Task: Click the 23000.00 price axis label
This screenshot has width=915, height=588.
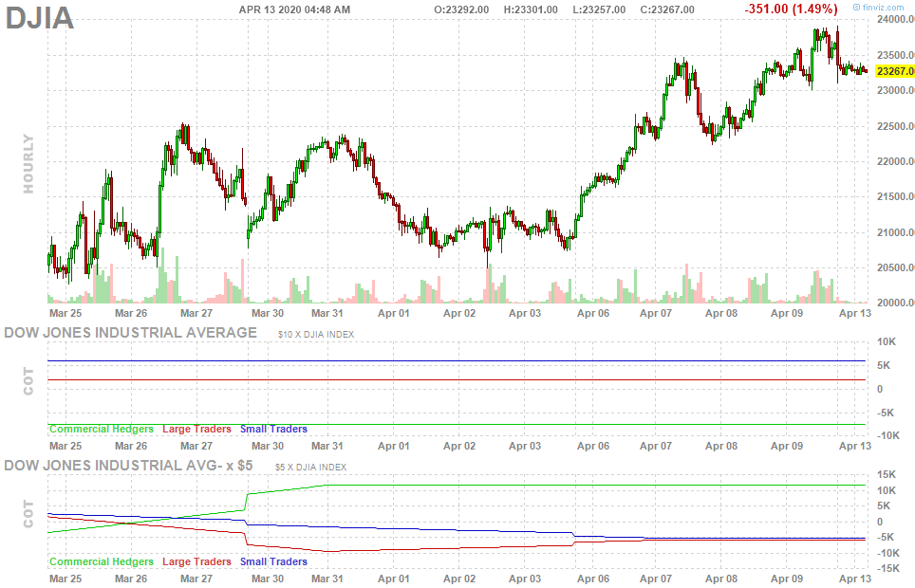Action: pos(896,90)
